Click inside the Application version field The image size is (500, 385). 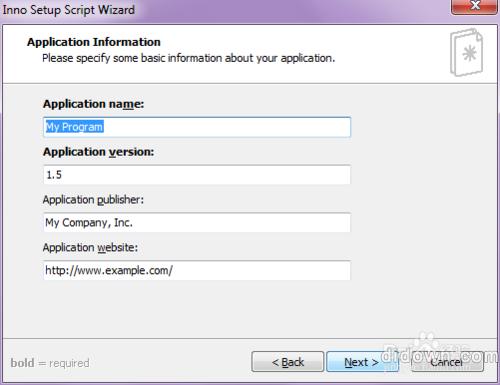197,175
